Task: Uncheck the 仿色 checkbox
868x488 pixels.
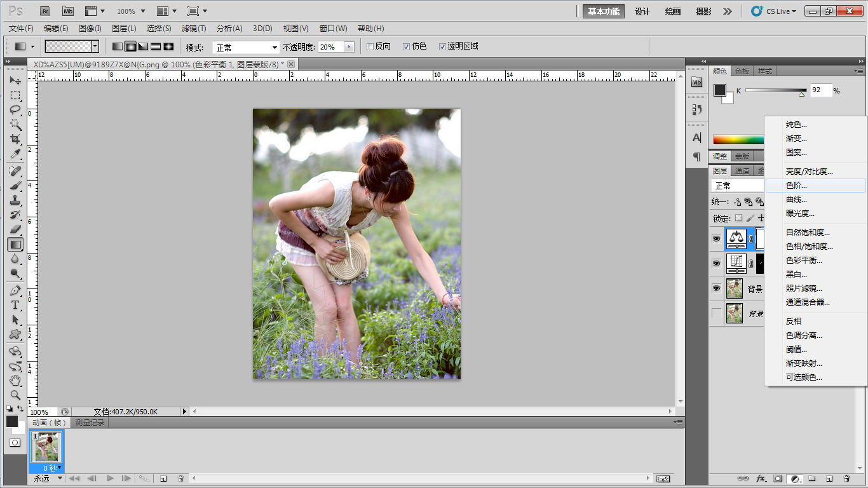Action: tap(407, 46)
